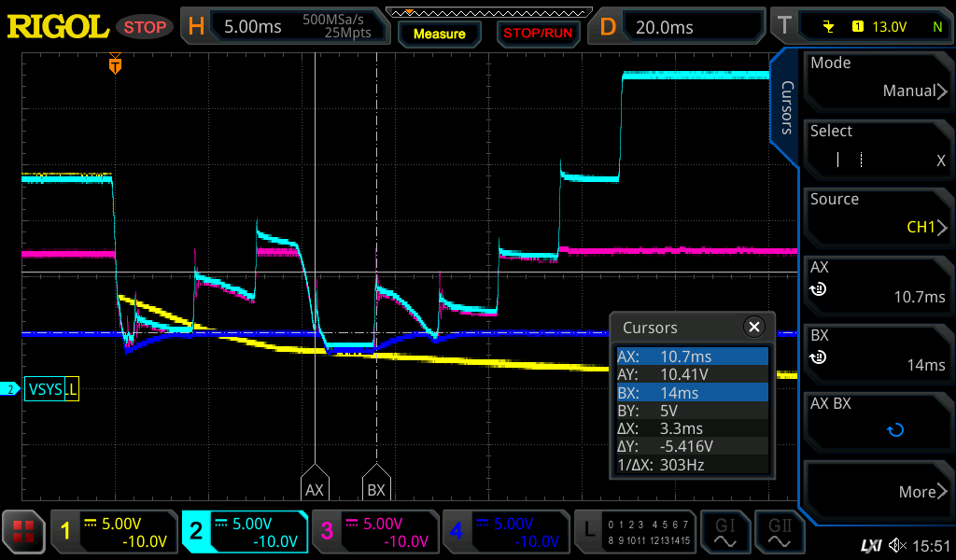Open the red grid function navigation icon
Image resolution: width=956 pixels, height=560 pixels.
point(23,531)
